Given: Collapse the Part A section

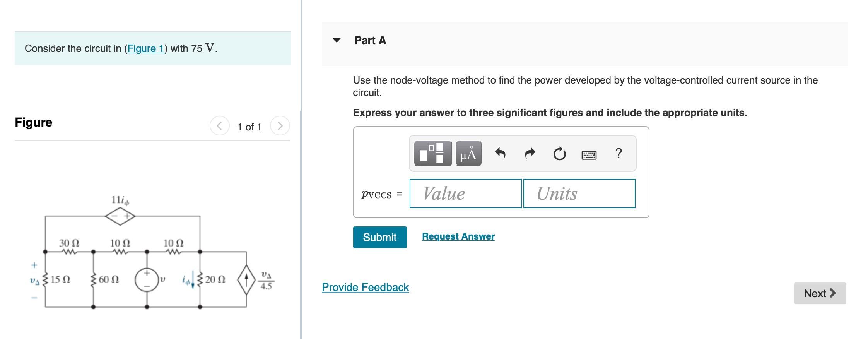Looking at the screenshot, I should pos(337,40).
